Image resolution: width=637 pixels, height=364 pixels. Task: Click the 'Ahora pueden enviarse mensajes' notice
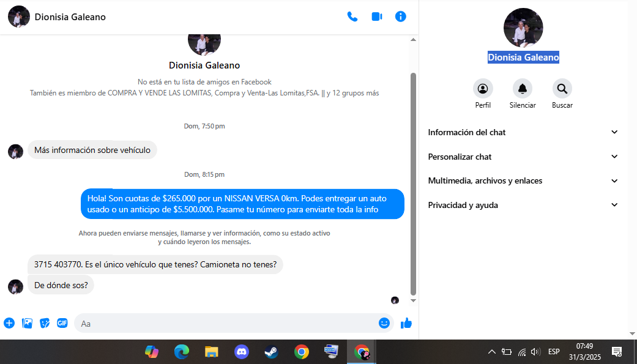[204, 237]
